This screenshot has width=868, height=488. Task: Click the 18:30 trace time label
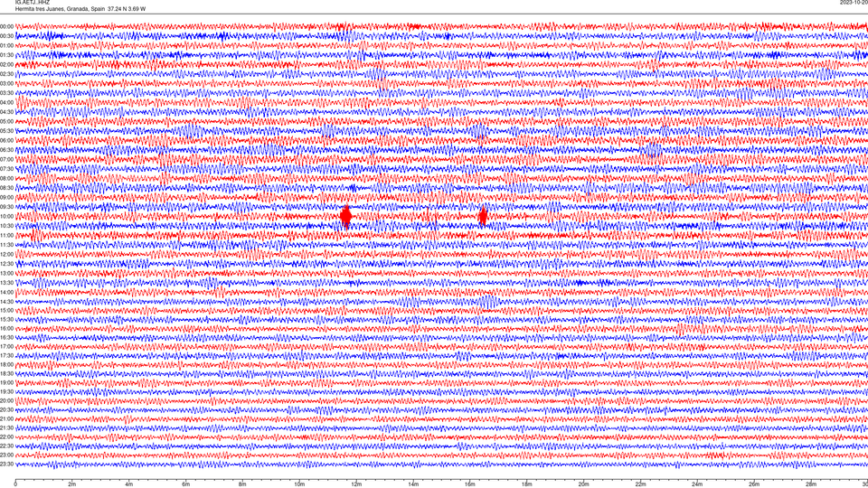[6, 374]
